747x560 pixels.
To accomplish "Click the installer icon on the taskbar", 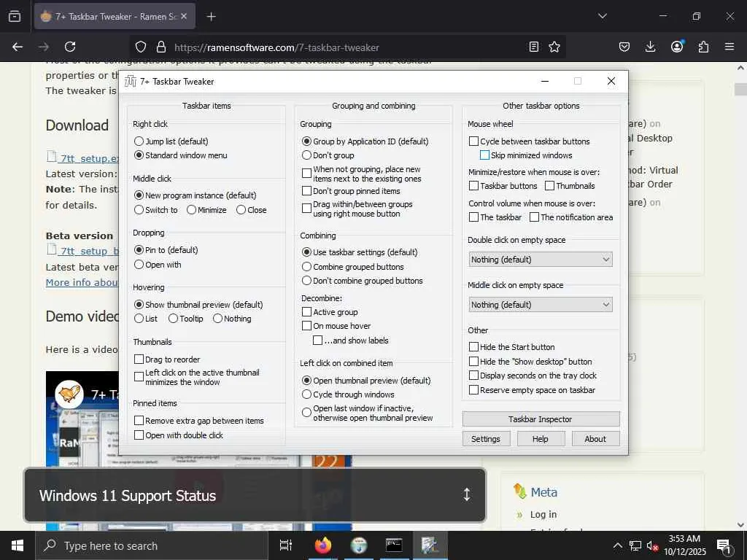I will pyautogui.click(x=359, y=545).
